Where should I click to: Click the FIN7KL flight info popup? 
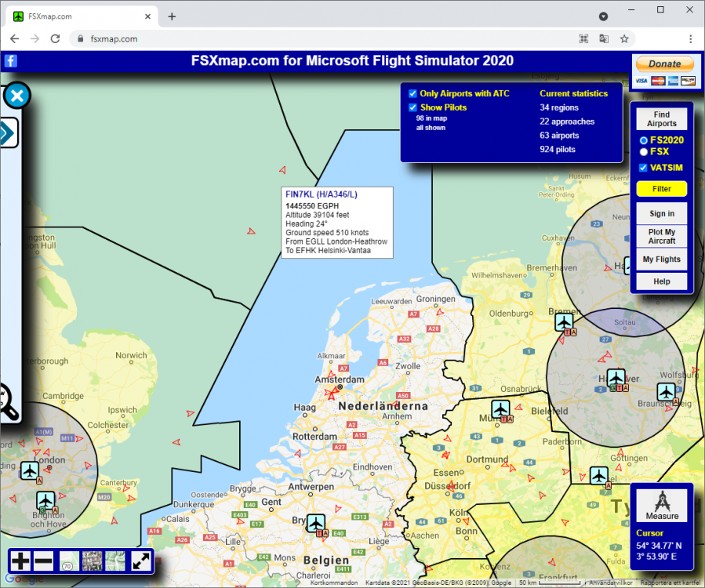tap(337, 223)
